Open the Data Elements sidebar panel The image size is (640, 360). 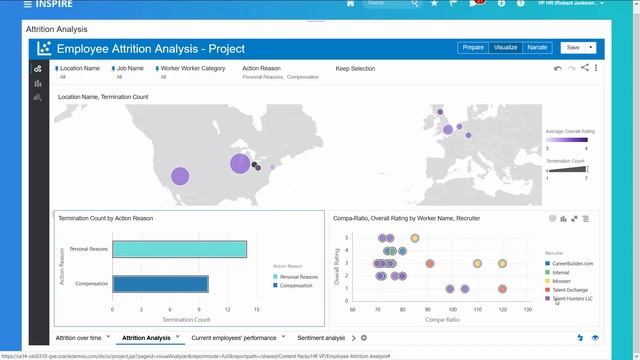tap(38, 69)
